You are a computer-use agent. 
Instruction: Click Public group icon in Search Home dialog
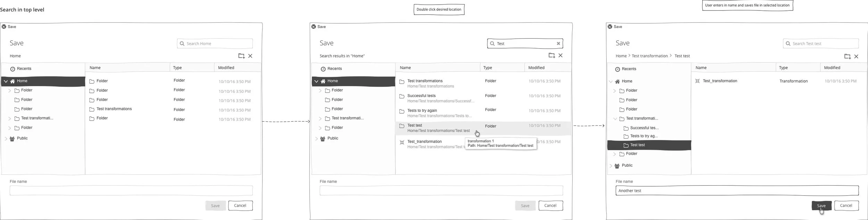click(x=12, y=139)
